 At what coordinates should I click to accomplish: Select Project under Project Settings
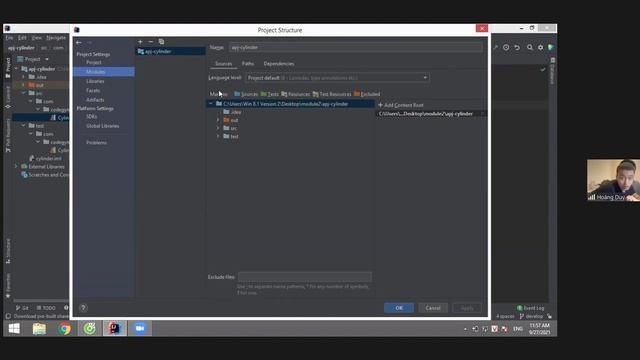click(94, 62)
